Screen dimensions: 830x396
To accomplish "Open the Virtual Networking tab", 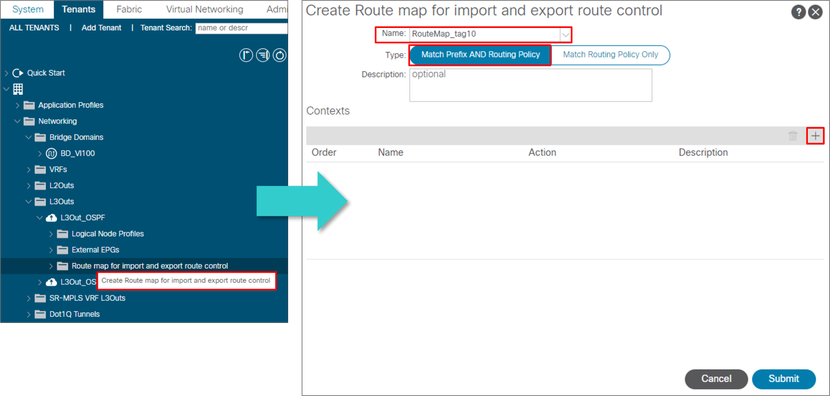I will click(x=204, y=10).
